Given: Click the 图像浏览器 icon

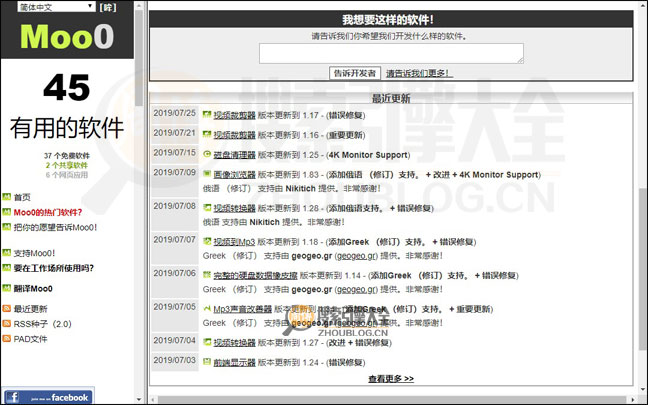Looking at the screenshot, I should point(207,174).
